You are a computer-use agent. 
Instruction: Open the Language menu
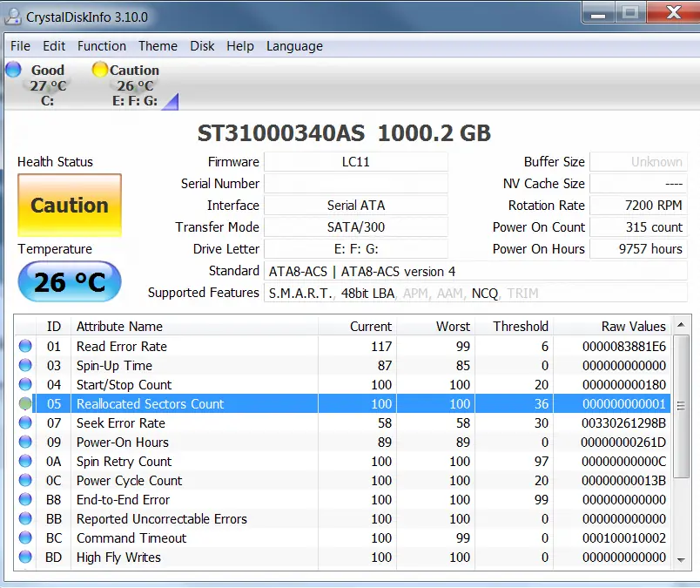[294, 46]
